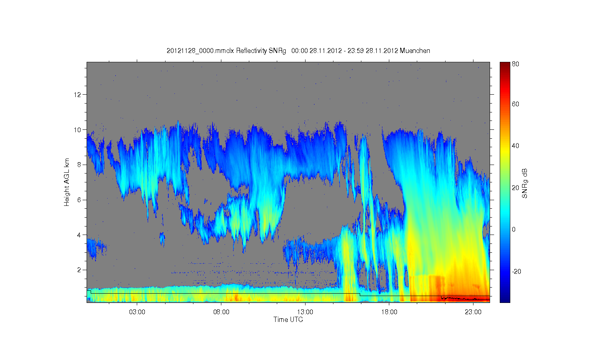The image size is (607, 364).
Task: Click the 18:00 time tick label
Action: (389, 312)
